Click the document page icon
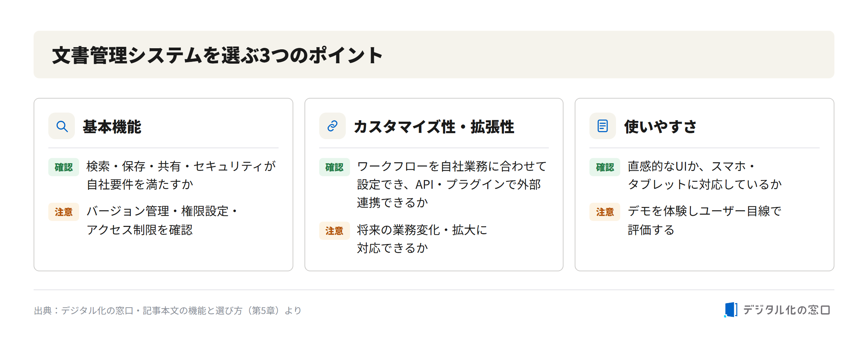Screen dimensions: 868x351 [603, 126]
